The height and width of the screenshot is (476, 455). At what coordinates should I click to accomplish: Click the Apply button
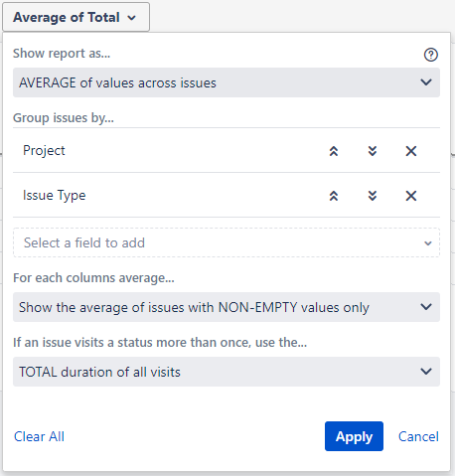tap(354, 436)
